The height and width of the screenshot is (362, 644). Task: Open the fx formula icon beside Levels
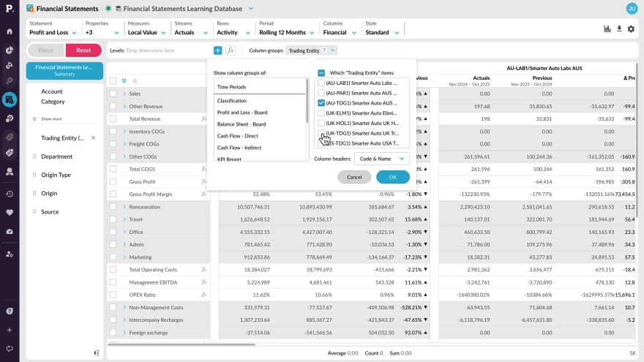[231, 50]
